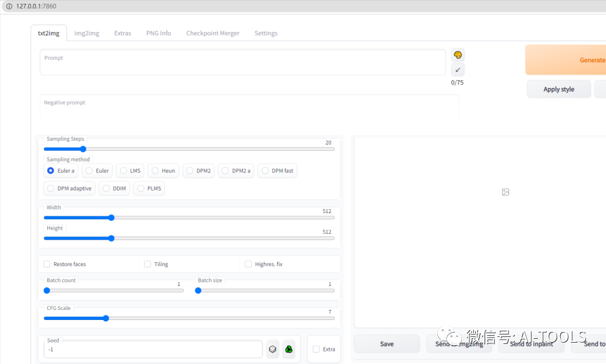The height and width of the screenshot is (364, 606).
Task: Click the site info icon in address bar
Action: (9, 6)
